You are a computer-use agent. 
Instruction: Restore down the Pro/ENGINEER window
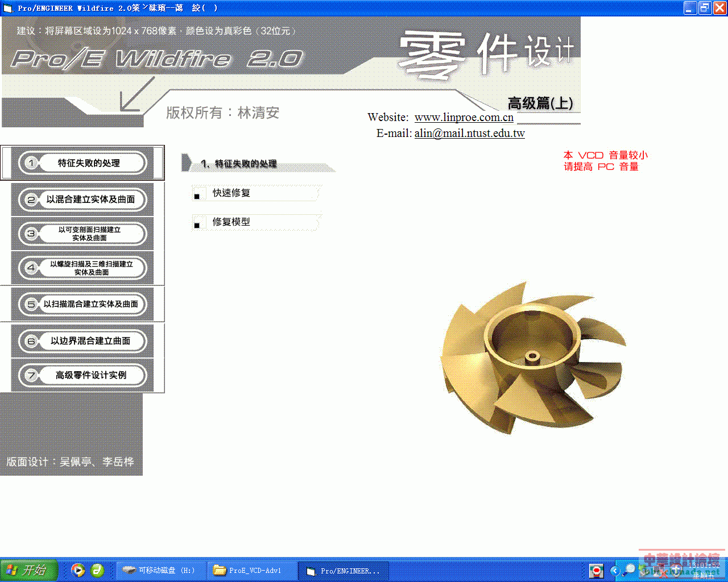coord(705,8)
